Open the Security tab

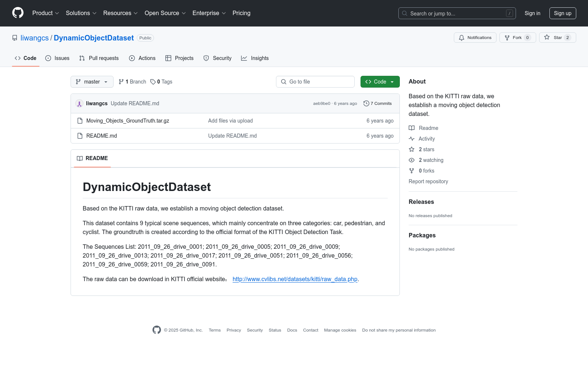tap(218, 58)
